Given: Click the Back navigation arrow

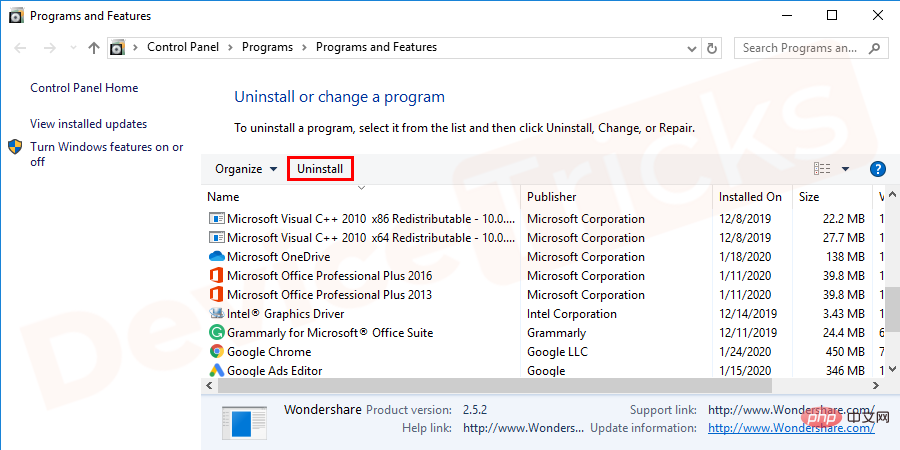Looking at the screenshot, I should [20, 48].
